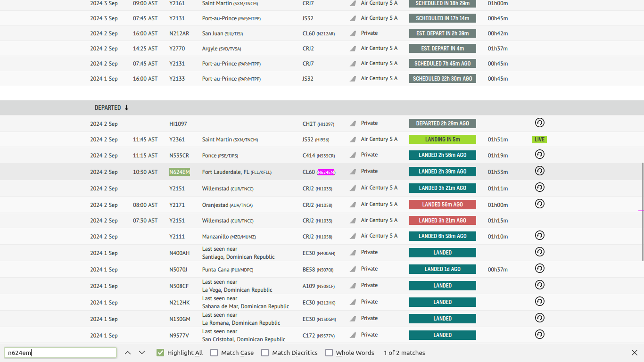Image resolution: width=644 pixels, height=362 pixels.
Task: Open Ponce (PSE/TJPS) destination link
Action: (221, 156)
